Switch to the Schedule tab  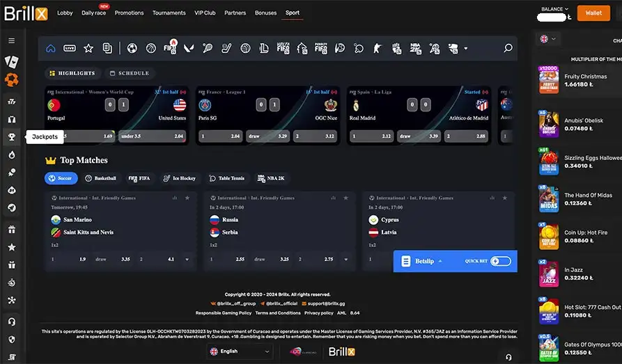click(x=130, y=73)
